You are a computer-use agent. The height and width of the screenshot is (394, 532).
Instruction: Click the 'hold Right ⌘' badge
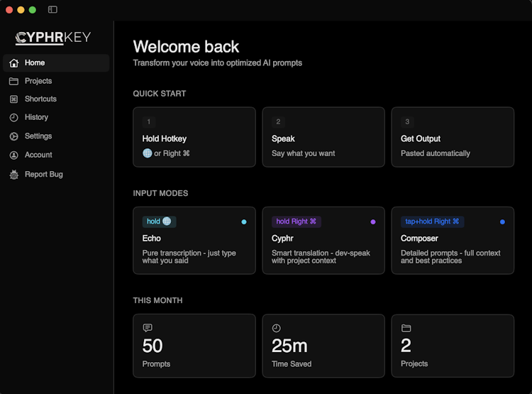coord(297,221)
